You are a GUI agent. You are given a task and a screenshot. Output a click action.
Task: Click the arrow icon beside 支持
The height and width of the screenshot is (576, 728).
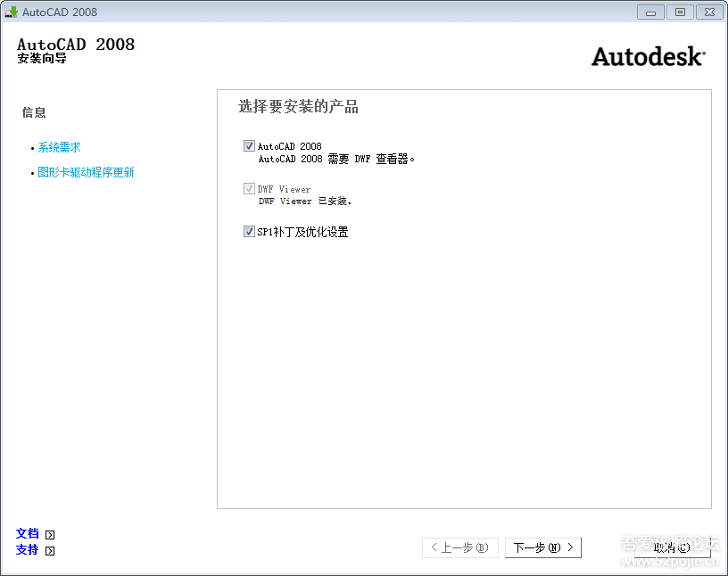pos(50,551)
